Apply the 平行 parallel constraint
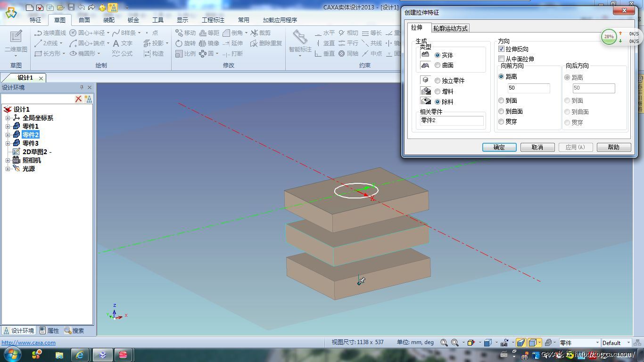The height and width of the screenshot is (362, 644). tap(348, 43)
